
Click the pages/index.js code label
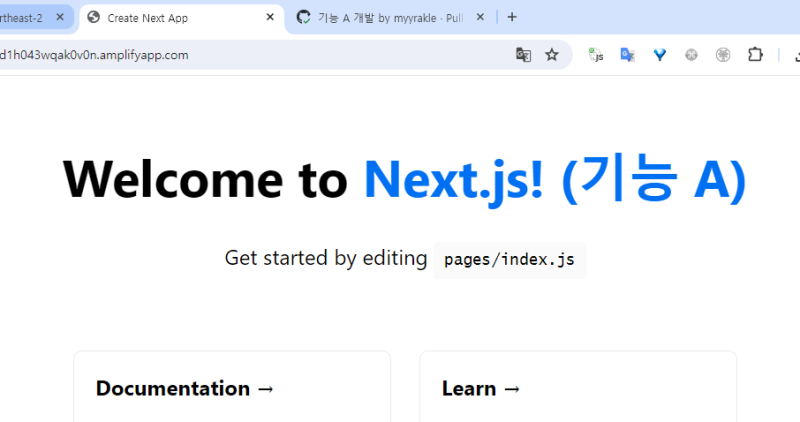[x=509, y=260]
